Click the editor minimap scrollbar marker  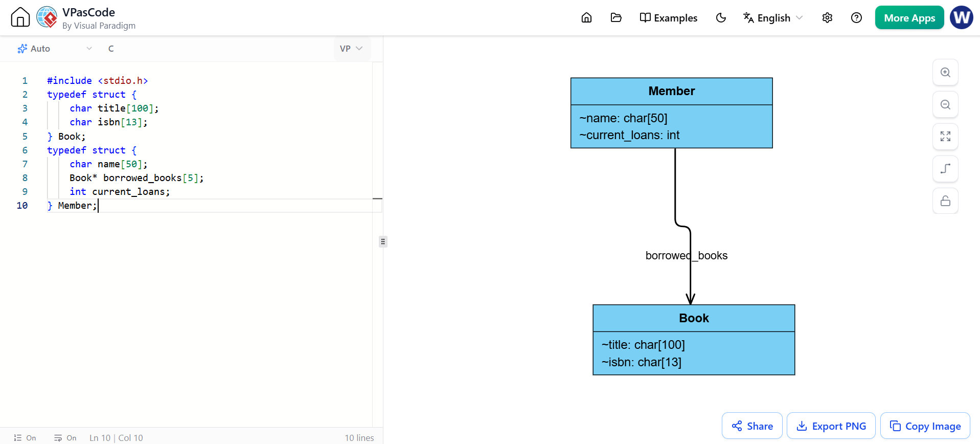tap(377, 198)
